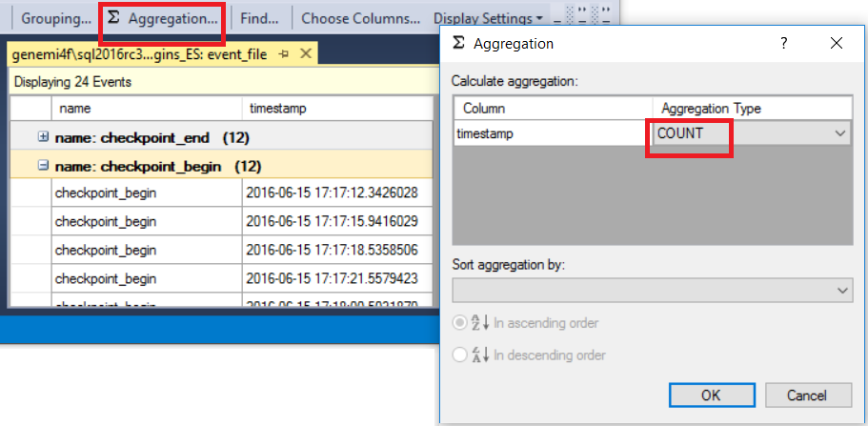
Task: Choose In descending order radio button
Action: pyautogui.click(x=459, y=355)
